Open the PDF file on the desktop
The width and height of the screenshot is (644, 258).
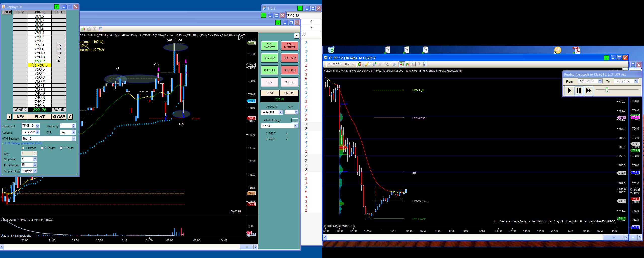(576, 50)
